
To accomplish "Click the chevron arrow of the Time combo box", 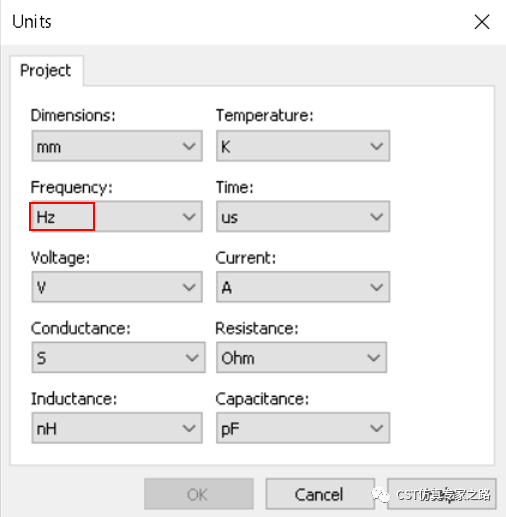I will 377,217.
